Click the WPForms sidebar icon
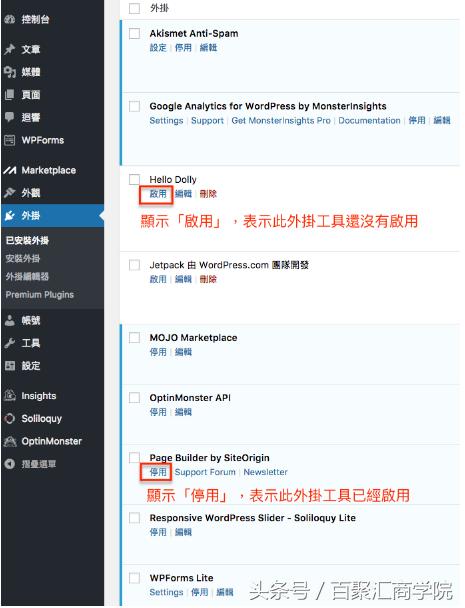The height and width of the screenshot is (608, 465). [x=10, y=140]
